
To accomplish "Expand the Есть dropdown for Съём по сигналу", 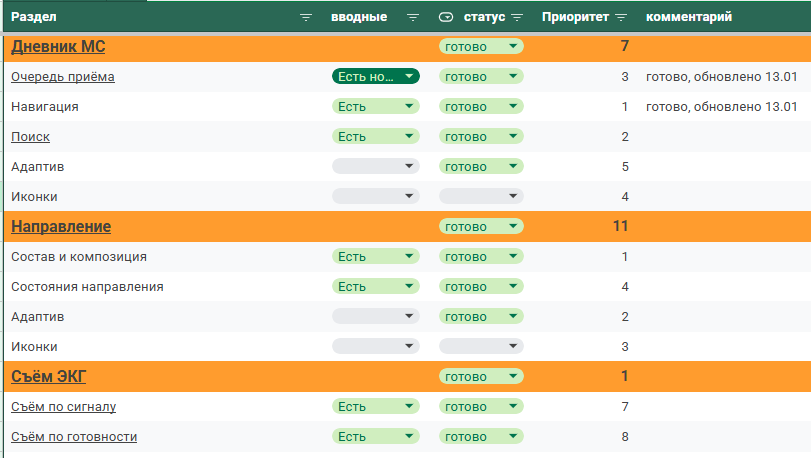I will (x=376, y=406).
